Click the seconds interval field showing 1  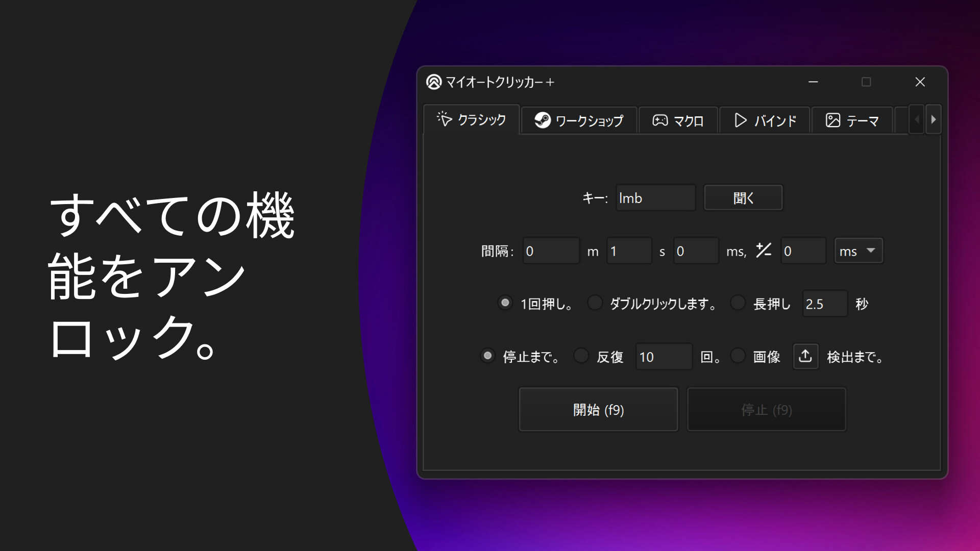tap(629, 251)
